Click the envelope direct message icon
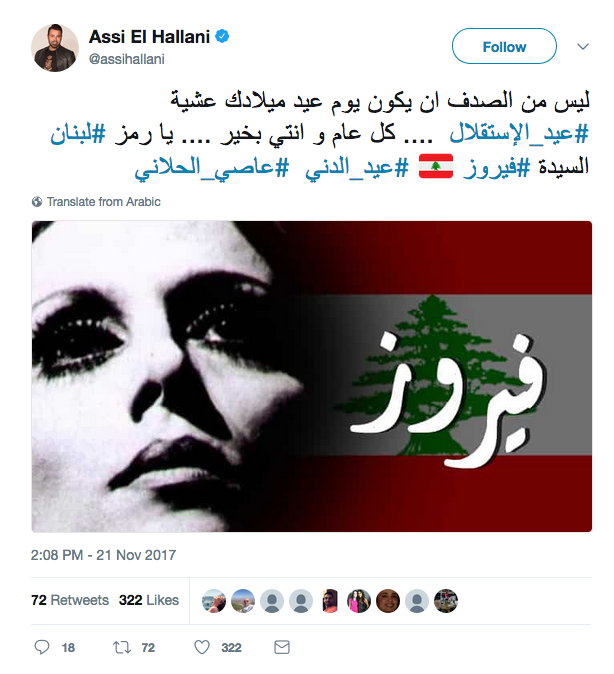The image size is (614, 674). coord(282,647)
